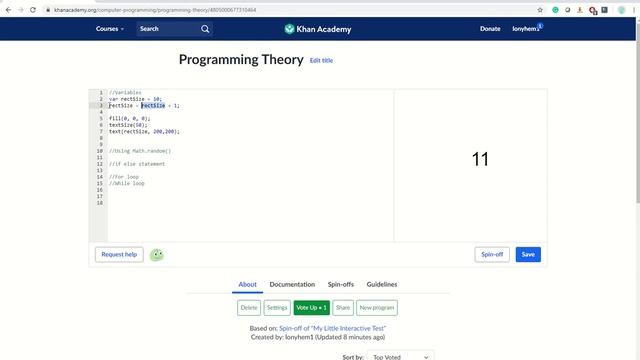640x360 pixels.
Task: Click the green Oh Noes error buddy
Action: [157, 255]
